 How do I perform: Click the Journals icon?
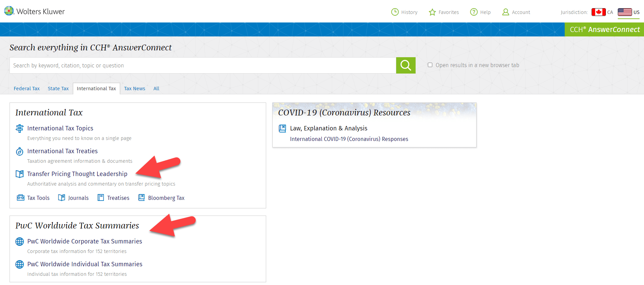62,198
